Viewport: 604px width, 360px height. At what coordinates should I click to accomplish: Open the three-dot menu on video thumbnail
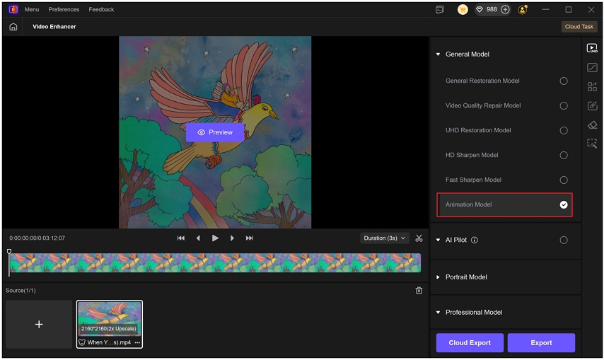(x=138, y=342)
